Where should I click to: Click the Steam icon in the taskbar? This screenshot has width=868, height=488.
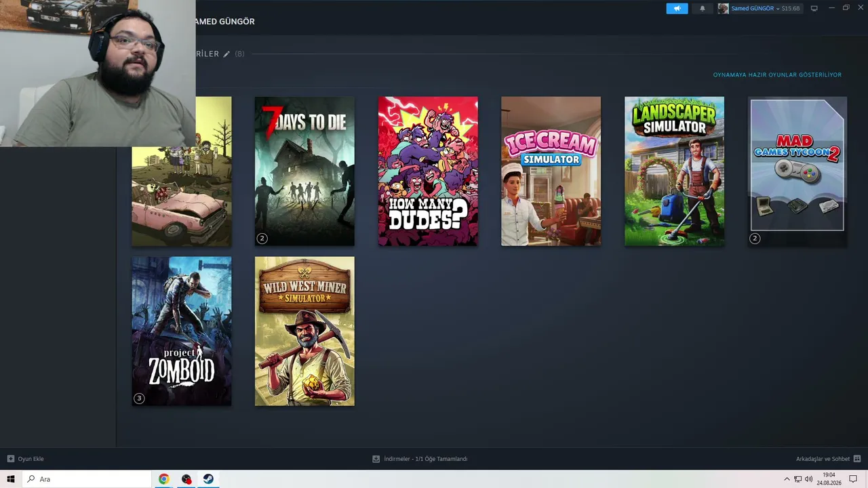tap(208, 479)
